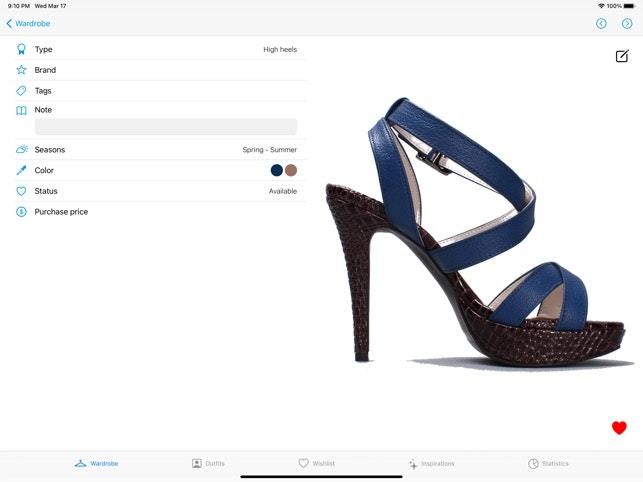This screenshot has width=643, height=482.
Task: Click the Purchase price dollar icon
Action: coord(21,212)
